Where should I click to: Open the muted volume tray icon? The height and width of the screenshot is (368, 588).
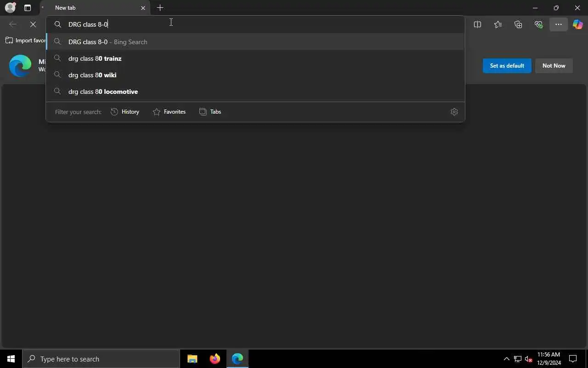[x=529, y=359]
